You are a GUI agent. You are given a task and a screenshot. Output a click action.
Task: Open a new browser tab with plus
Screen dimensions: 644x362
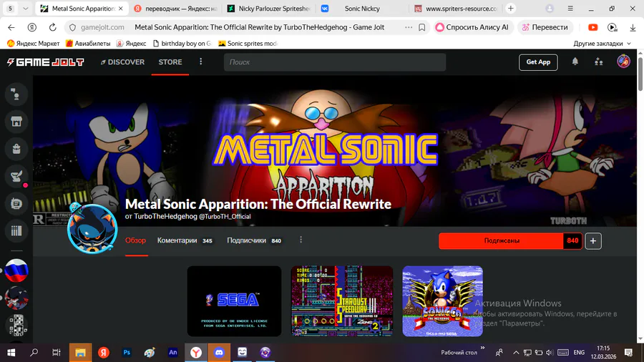[510, 8]
